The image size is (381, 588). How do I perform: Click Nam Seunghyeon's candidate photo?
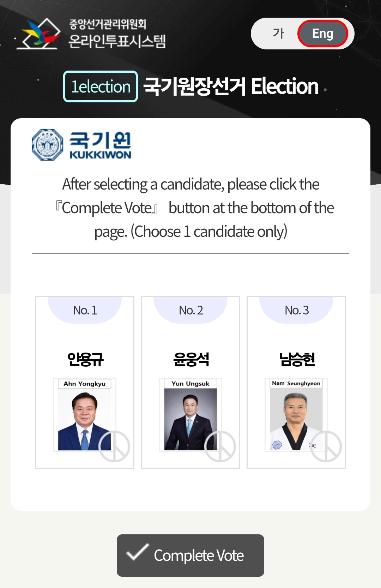click(x=296, y=419)
